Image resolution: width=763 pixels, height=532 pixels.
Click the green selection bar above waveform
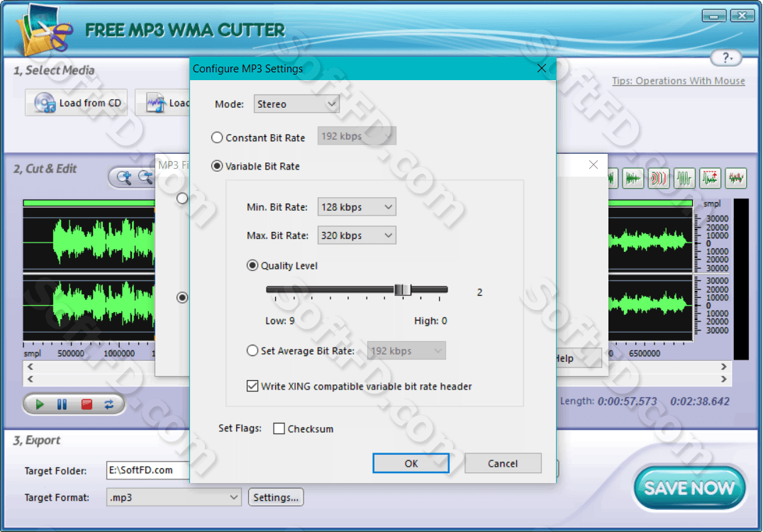pos(89,202)
